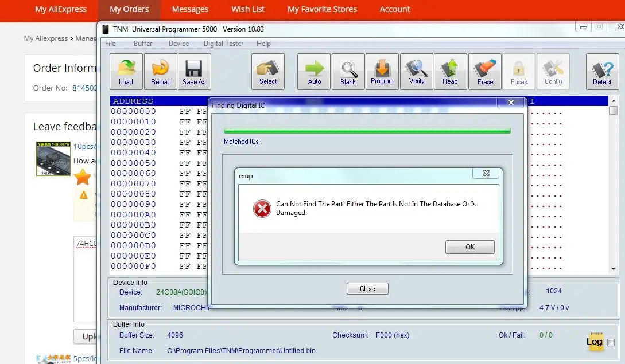The image size is (625, 364).
Task: Toggle the checkbox next to Log
Action: coord(611,342)
